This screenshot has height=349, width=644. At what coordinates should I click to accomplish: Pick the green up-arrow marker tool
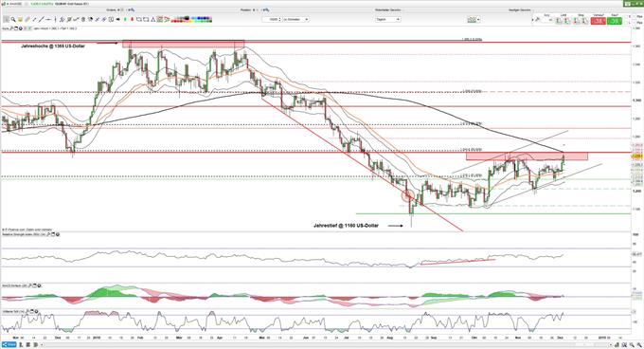coord(125,19)
